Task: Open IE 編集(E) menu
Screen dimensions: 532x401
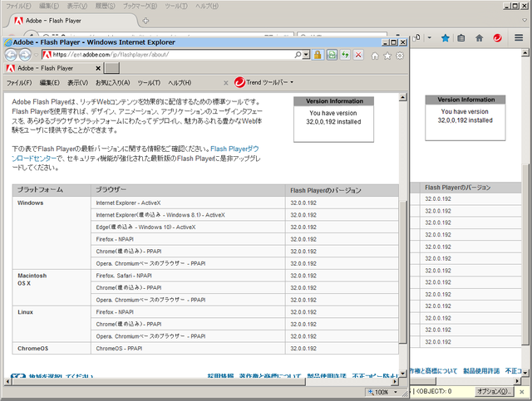Action: click(50, 83)
